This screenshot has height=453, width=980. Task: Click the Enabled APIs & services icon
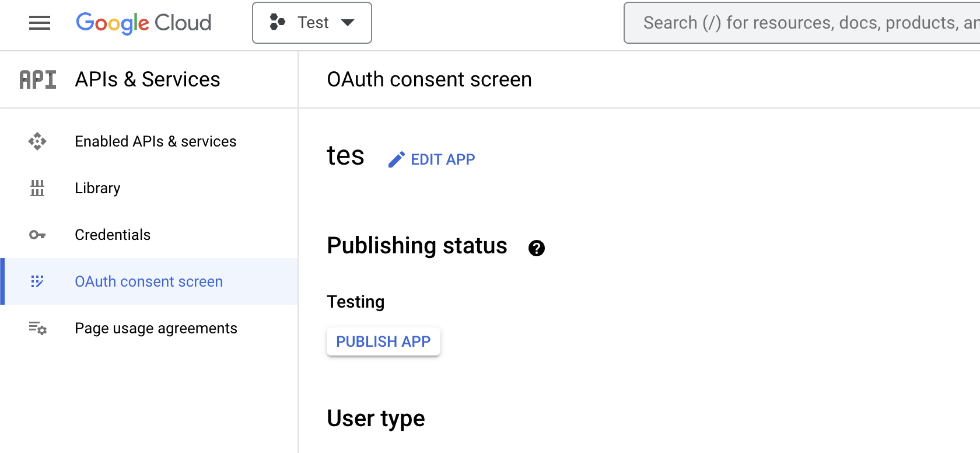(37, 141)
